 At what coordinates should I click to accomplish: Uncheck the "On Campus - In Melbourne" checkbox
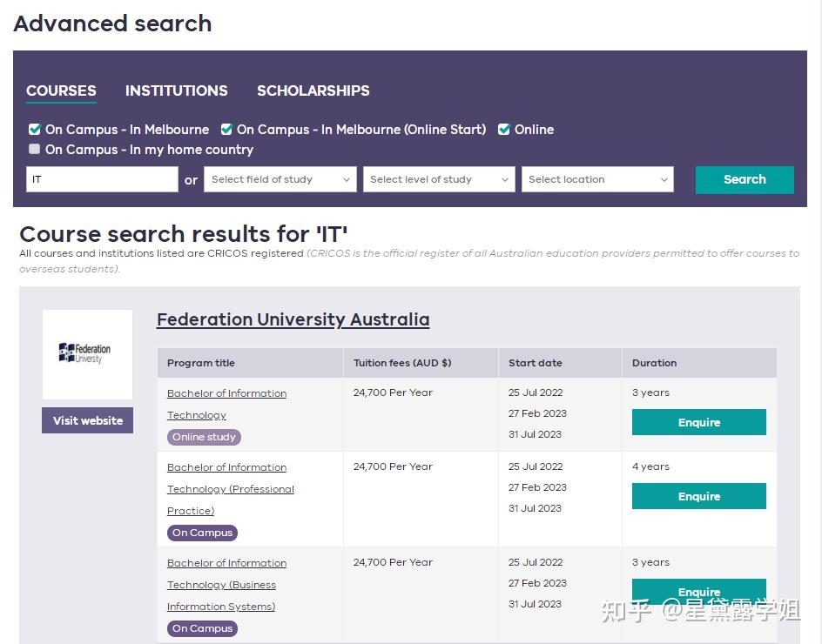pos(34,129)
